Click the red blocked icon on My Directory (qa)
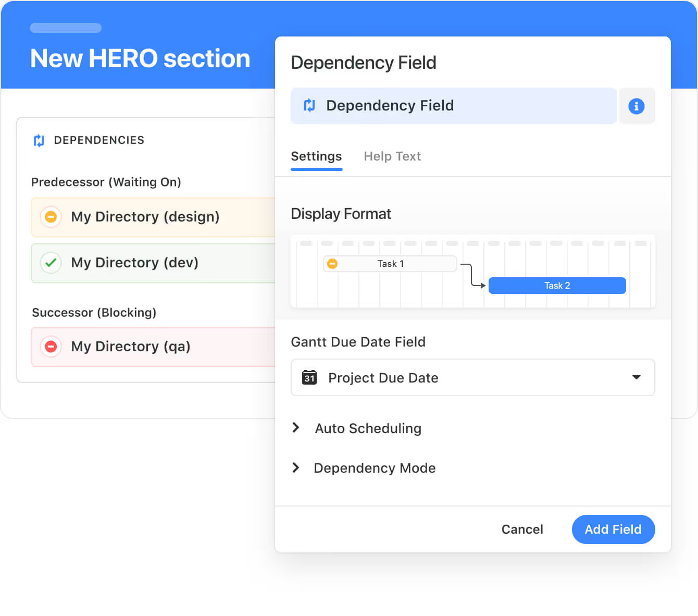Image resolution: width=698 pixels, height=616 pixels. point(51,347)
